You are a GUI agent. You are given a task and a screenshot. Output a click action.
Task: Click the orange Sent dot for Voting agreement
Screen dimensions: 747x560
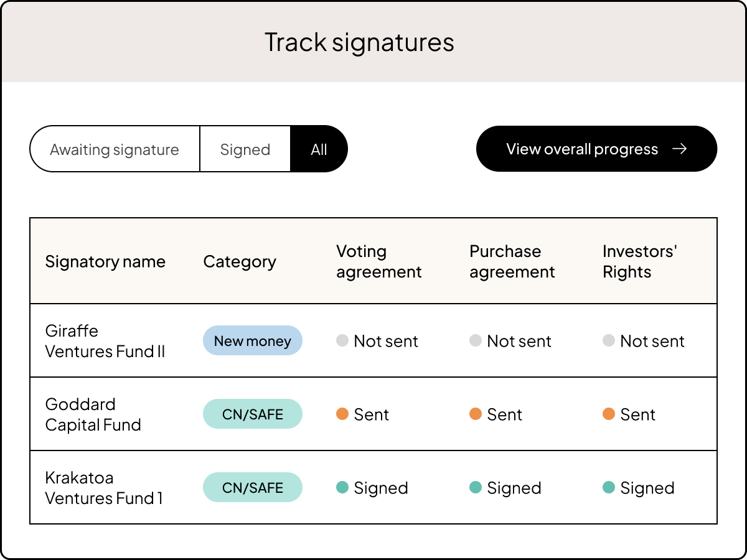[343, 414]
